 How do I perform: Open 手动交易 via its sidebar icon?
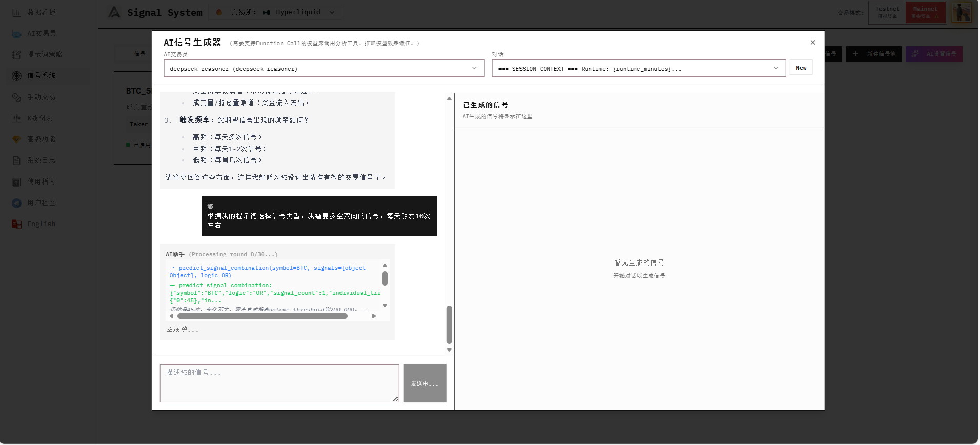[16, 97]
